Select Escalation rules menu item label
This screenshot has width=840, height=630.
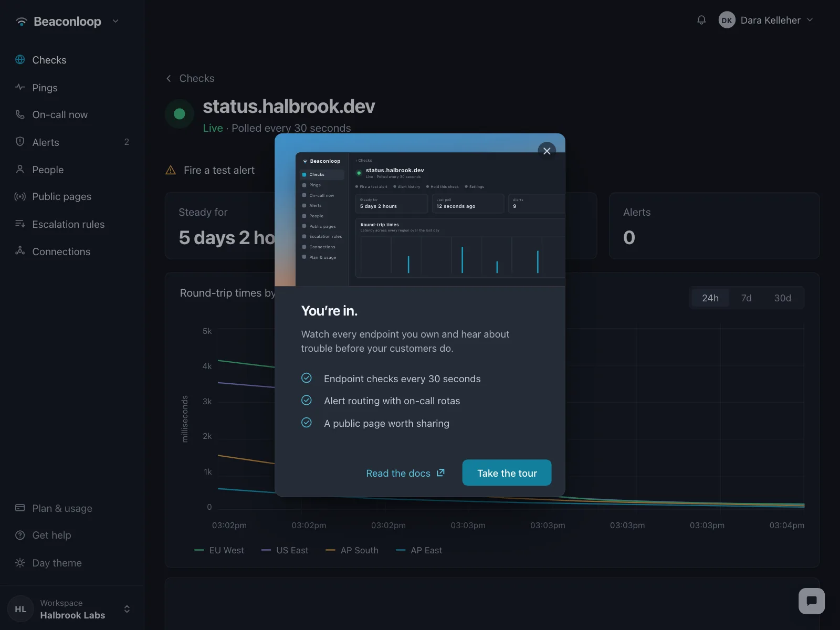click(68, 224)
